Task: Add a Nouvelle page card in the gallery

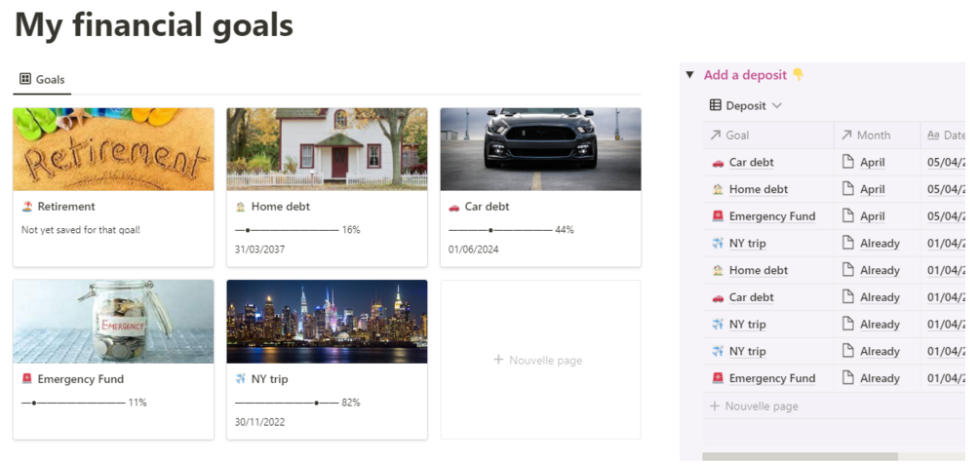Action: tap(539, 360)
